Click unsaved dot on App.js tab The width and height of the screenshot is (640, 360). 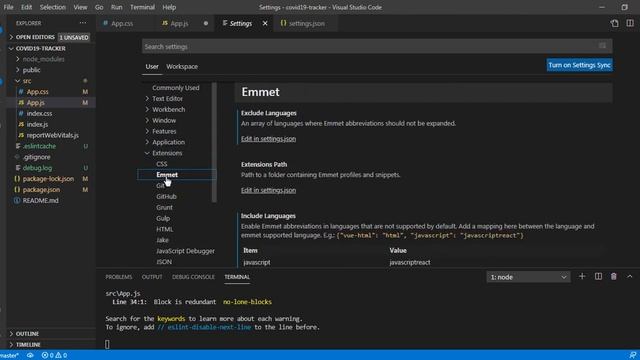206,24
